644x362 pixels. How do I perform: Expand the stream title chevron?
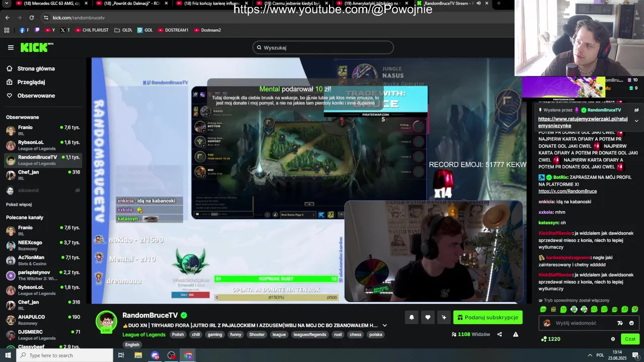pyautogui.click(x=384, y=325)
